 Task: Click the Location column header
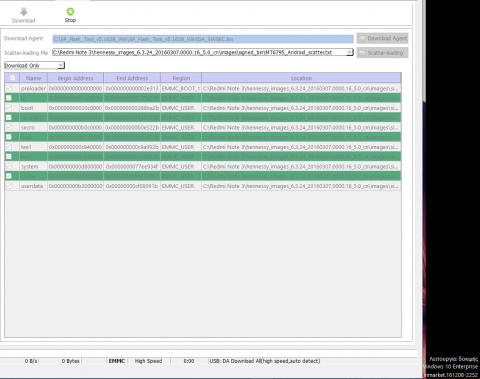(301, 78)
